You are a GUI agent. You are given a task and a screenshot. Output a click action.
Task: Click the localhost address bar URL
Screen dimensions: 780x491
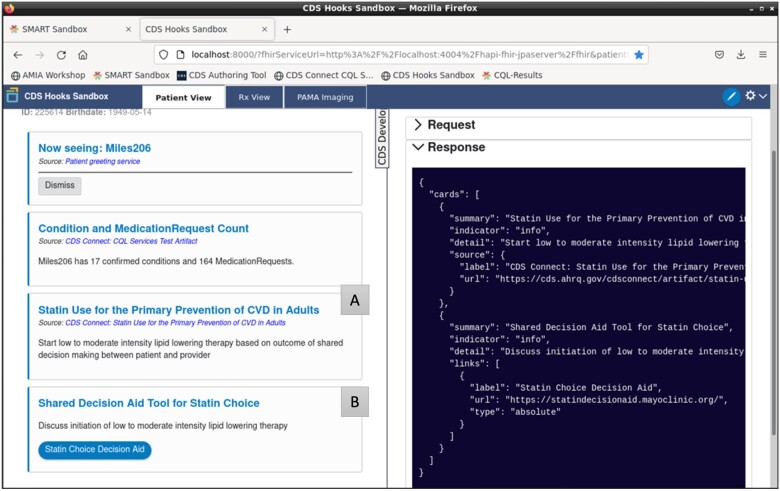[410, 55]
